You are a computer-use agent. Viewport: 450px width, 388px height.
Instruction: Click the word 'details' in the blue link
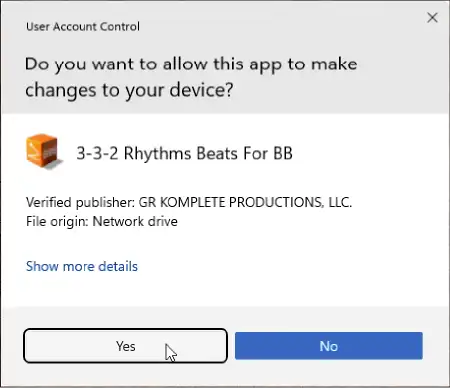(x=118, y=266)
